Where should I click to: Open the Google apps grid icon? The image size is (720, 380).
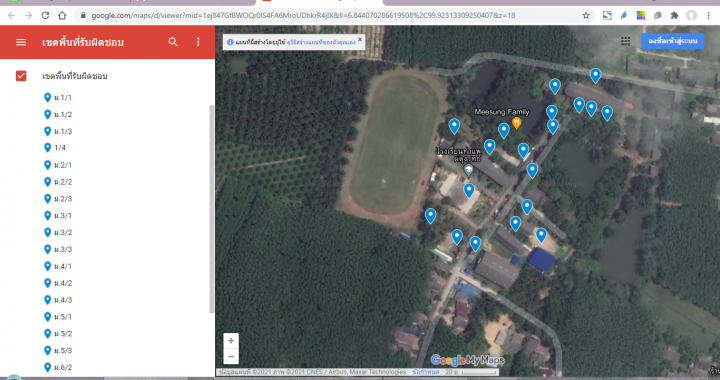click(625, 41)
